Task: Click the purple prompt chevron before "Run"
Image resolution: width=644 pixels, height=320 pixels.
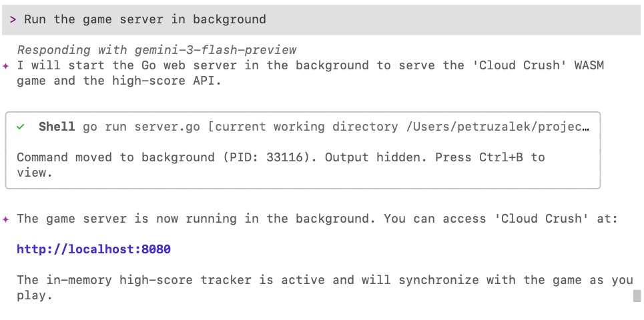Action: tap(13, 19)
